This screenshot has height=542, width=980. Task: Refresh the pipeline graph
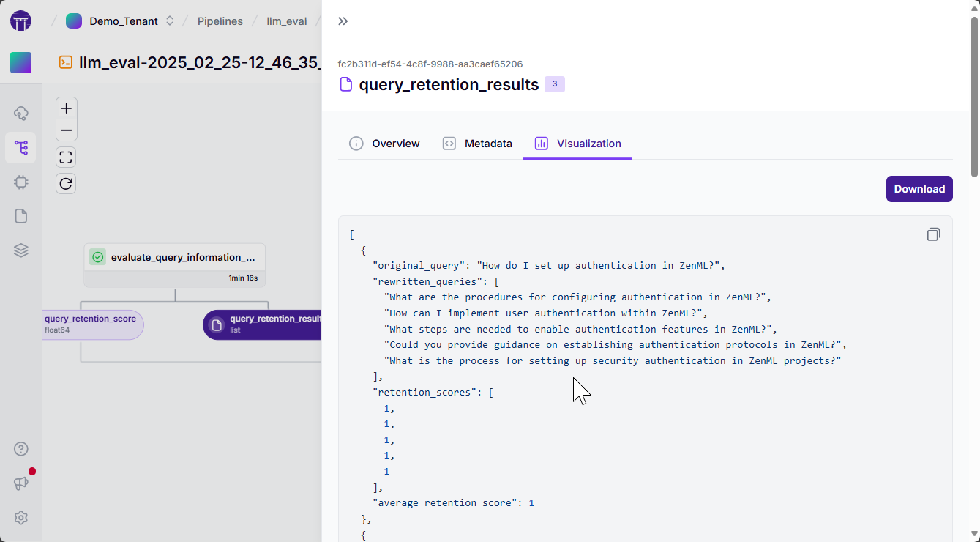[67, 183]
